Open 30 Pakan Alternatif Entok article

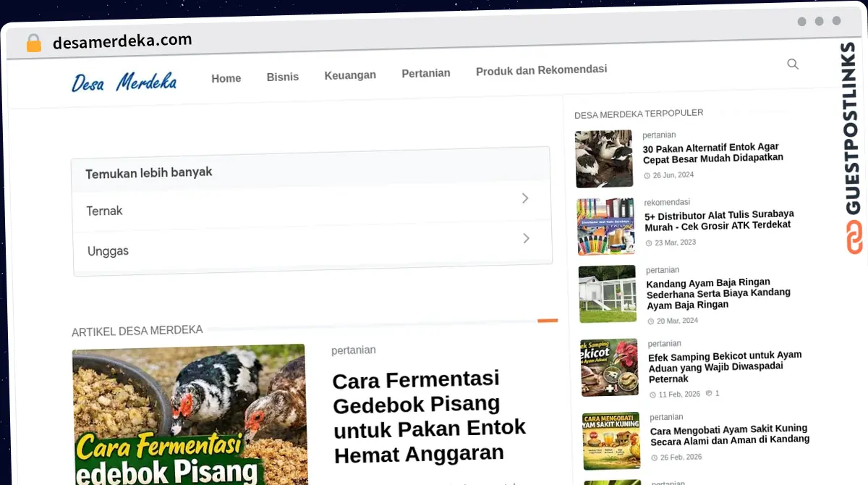[x=712, y=153]
